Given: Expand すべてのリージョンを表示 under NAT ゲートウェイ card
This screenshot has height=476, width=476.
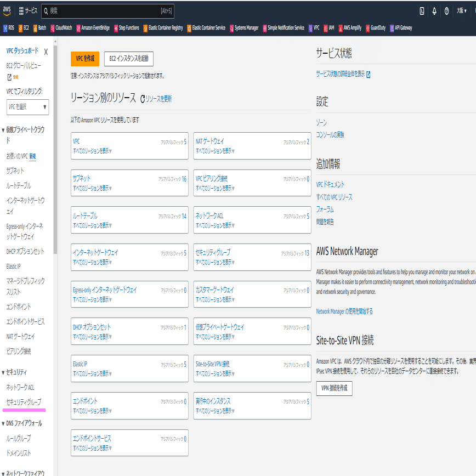Looking at the screenshot, I should tap(215, 151).
